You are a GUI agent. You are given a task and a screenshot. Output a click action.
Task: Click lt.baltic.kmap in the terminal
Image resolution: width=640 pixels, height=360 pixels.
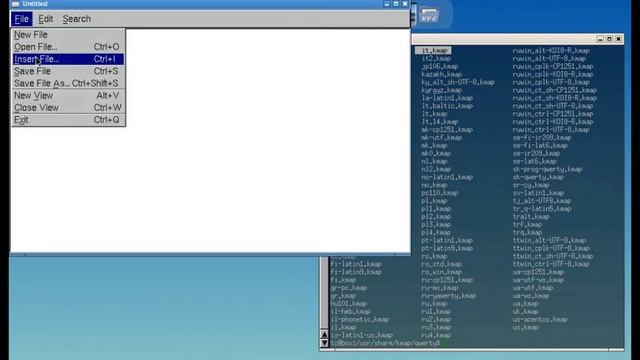[x=447, y=106]
